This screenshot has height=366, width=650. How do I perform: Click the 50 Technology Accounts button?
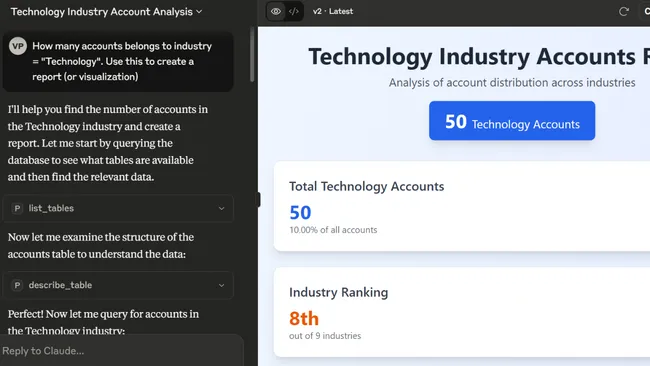[x=512, y=121]
